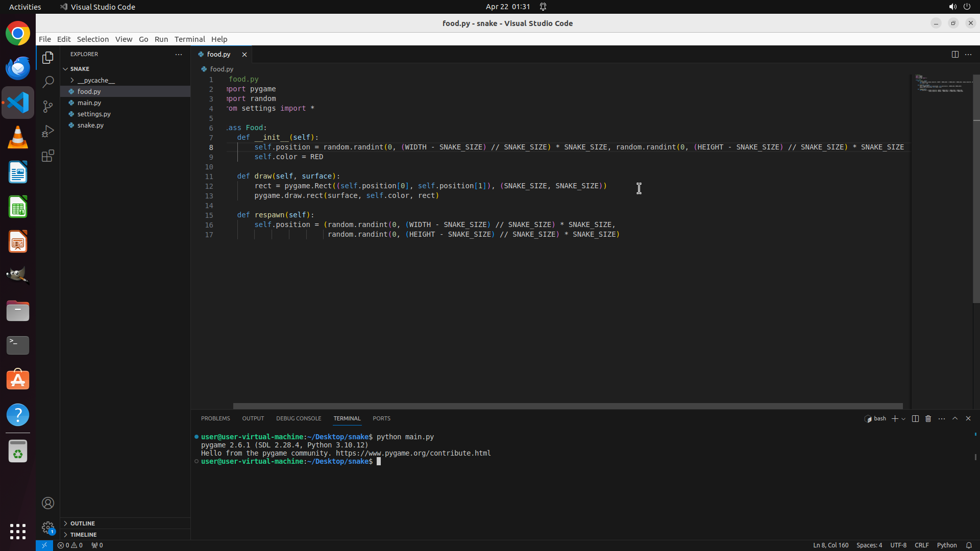
Task: Switch to the PROBLEMS tab
Action: 215,418
